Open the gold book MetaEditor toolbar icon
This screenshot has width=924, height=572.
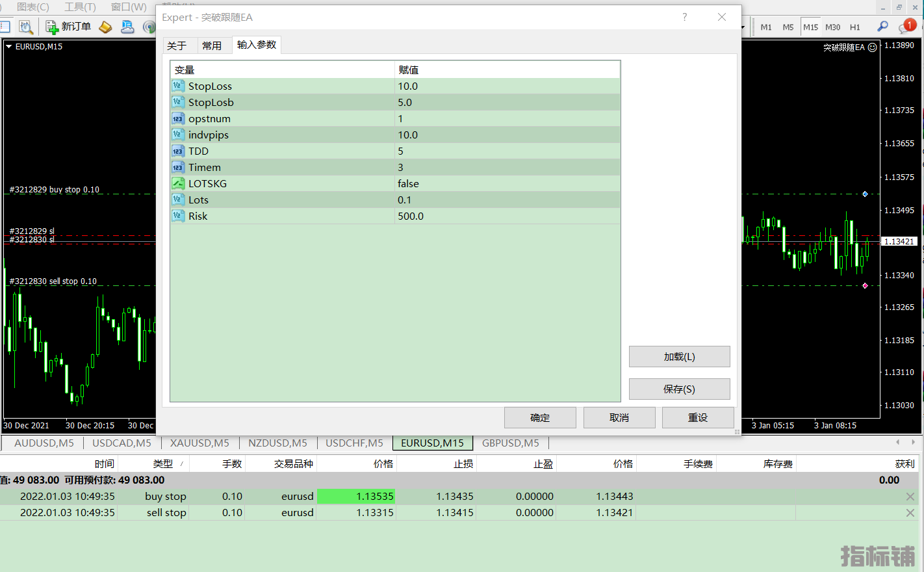coord(105,27)
